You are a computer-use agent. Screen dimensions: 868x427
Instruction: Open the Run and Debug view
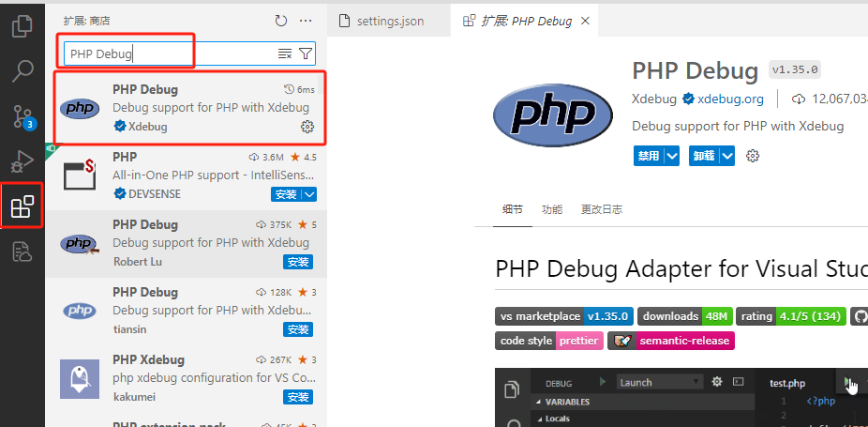point(22,162)
